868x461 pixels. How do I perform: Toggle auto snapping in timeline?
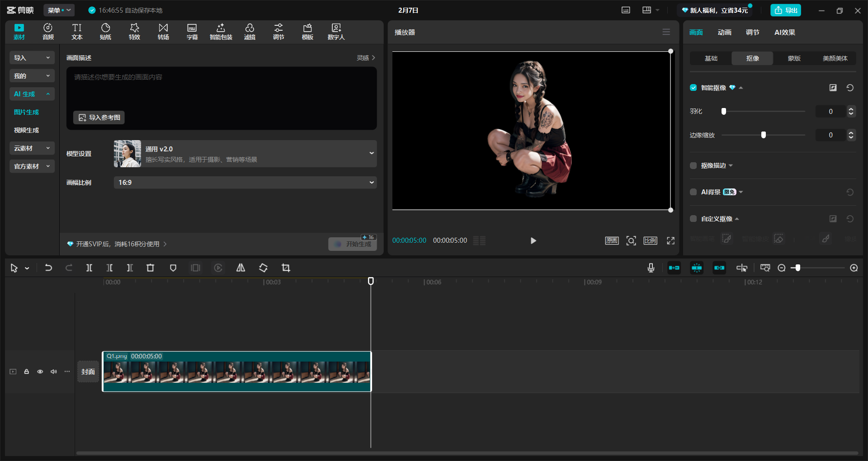point(697,268)
